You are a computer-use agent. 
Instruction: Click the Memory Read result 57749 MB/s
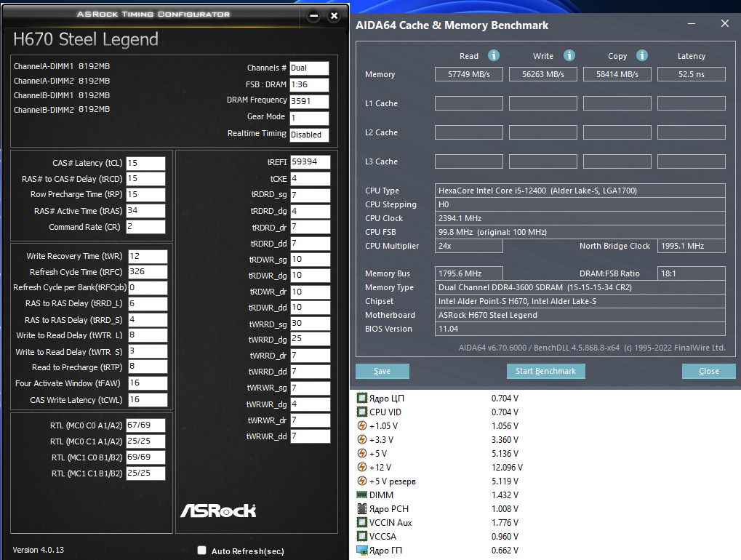(469, 74)
